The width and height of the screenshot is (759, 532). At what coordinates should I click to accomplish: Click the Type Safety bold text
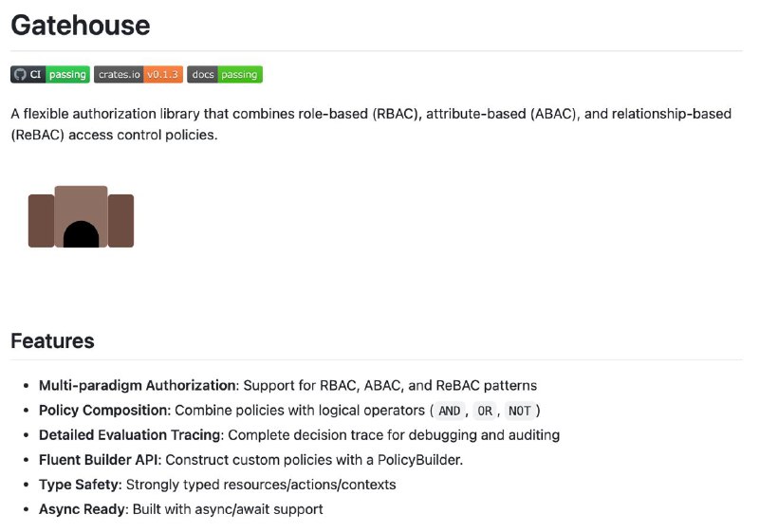coord(81,485)
